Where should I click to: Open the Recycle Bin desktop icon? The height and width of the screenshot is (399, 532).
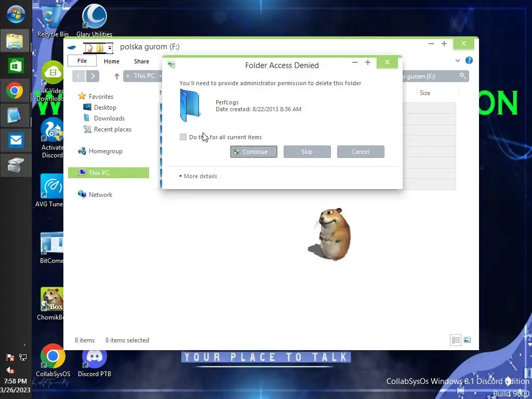[52, 20]
